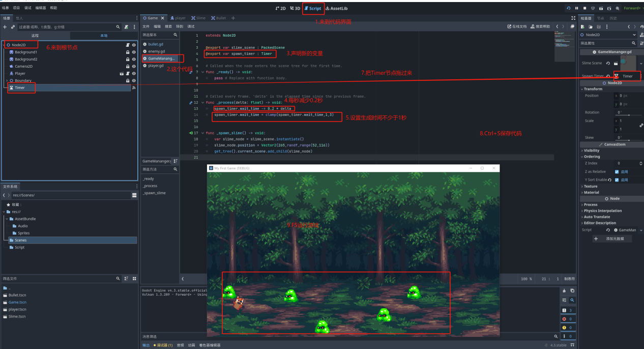This screenshot has height=349, width=644.
Task: Click 搜索帮助 search help button
Action: coord(540,26)
